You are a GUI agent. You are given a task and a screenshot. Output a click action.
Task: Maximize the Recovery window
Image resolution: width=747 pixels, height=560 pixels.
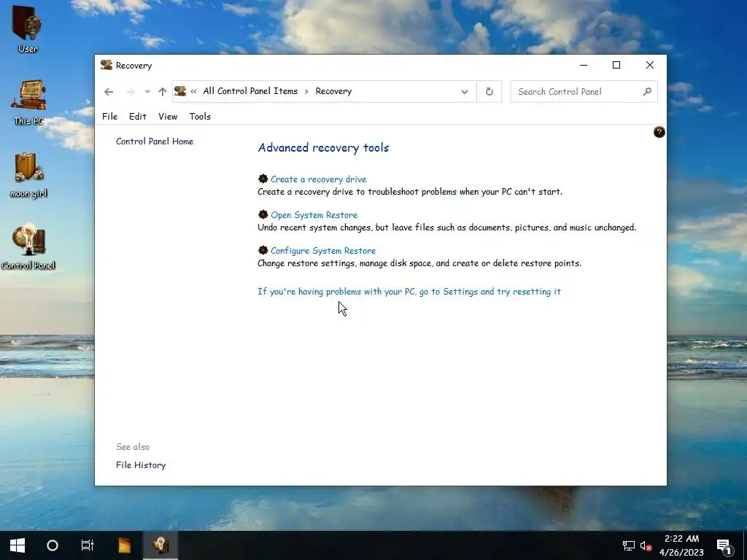pyautogui.click(x=616, y=65)
